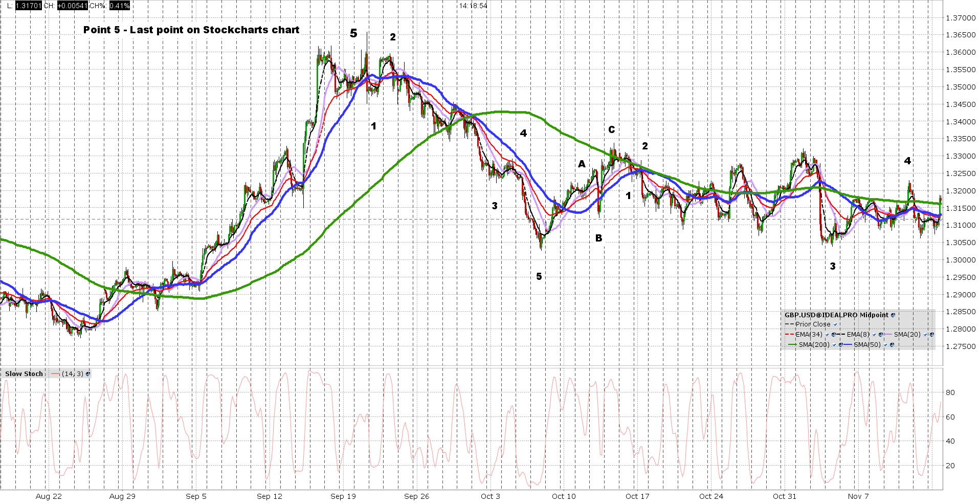Click the wave label C near Oct 17 peak
The width and height of the screenshot is (980, 504).
click(x=612, y=130)
